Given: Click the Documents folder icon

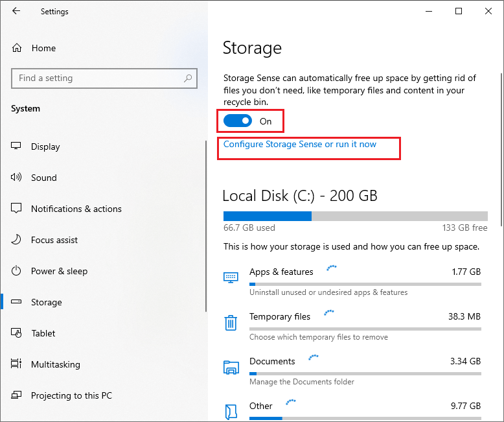Looking at the screenshot, I should click(x=231, y=367).
